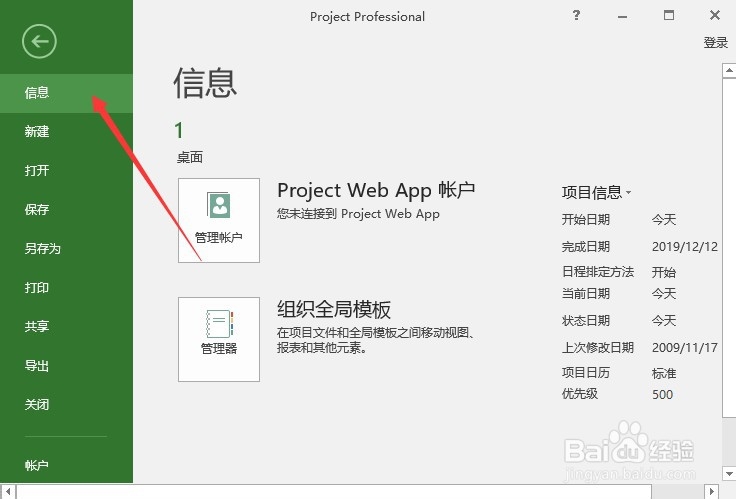
Task: Click the 状态日期 value 今天
Action: pos(664,321)
